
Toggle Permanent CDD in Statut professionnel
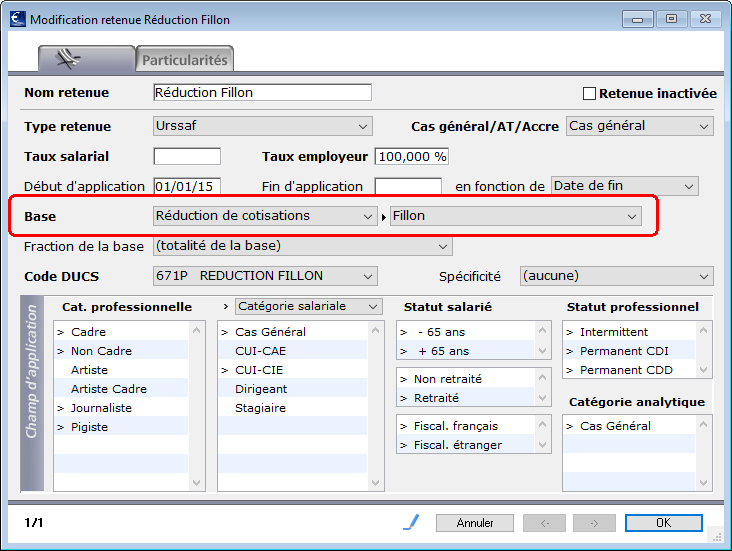(629, 370)
